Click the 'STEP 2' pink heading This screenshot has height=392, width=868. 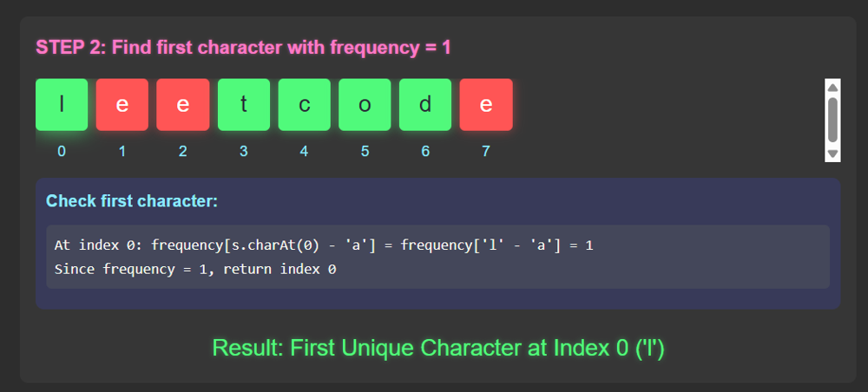point(243,47)
